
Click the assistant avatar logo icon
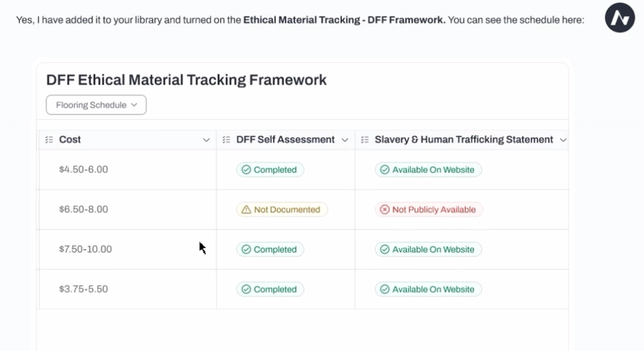tap(620, 18)
